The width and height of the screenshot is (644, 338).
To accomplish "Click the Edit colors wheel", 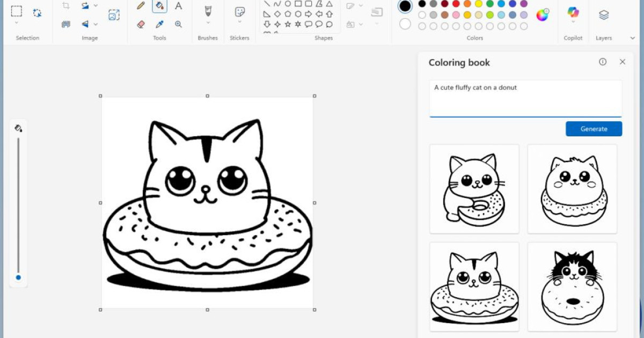I will (x=543, y=15).
